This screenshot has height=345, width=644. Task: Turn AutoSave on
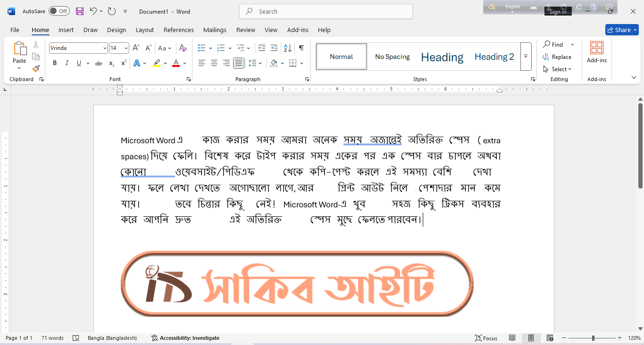(x=59, y=10)
